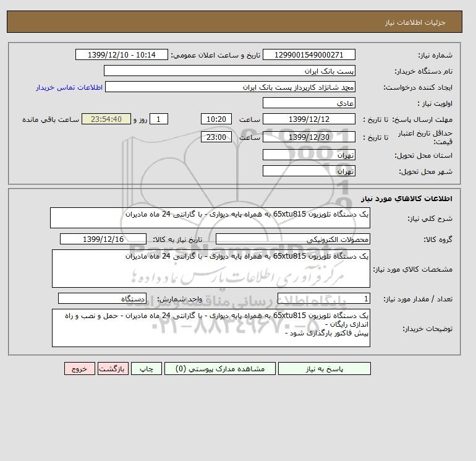Click the delivery city field تهران
476x461 pixels.
point(308,171)
